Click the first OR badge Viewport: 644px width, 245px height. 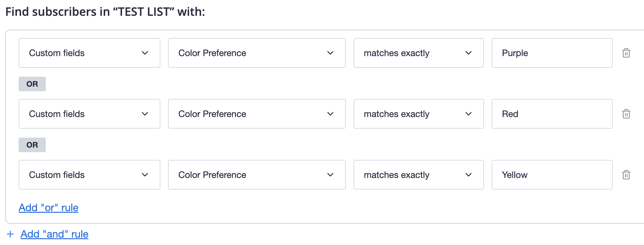[32, 84]
